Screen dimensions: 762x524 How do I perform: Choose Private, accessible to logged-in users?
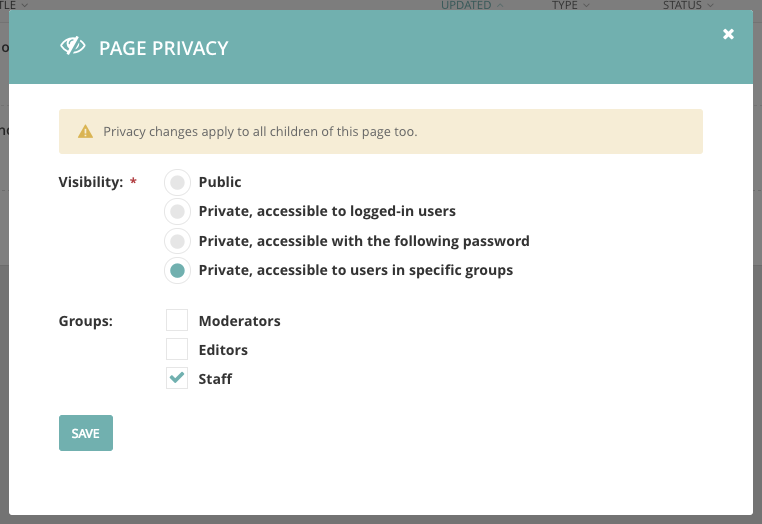[x=177, y=211]
